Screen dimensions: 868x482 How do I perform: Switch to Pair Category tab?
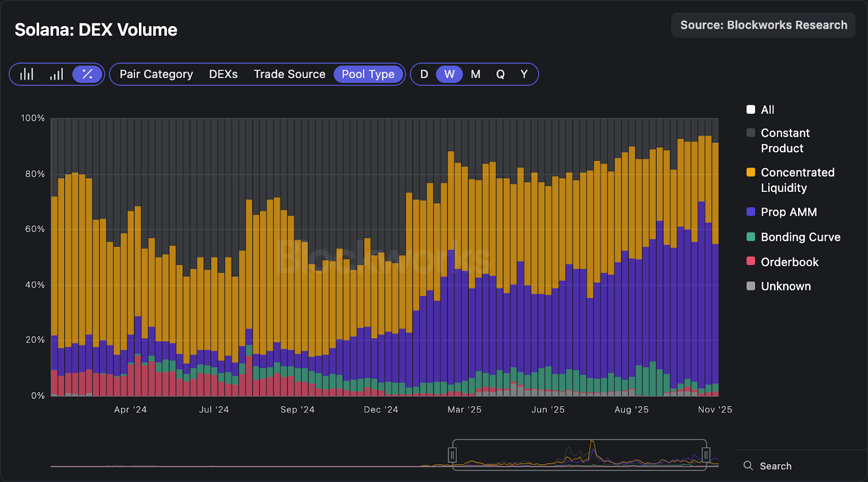156,74
